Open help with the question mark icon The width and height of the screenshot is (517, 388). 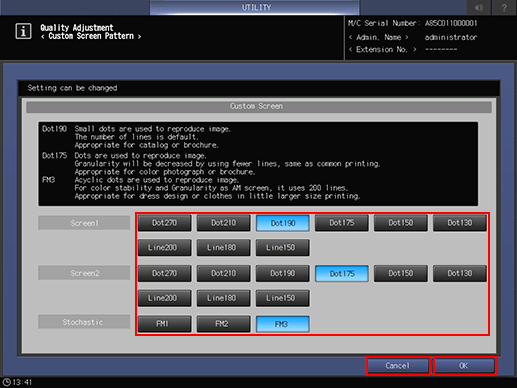point(504,7)
